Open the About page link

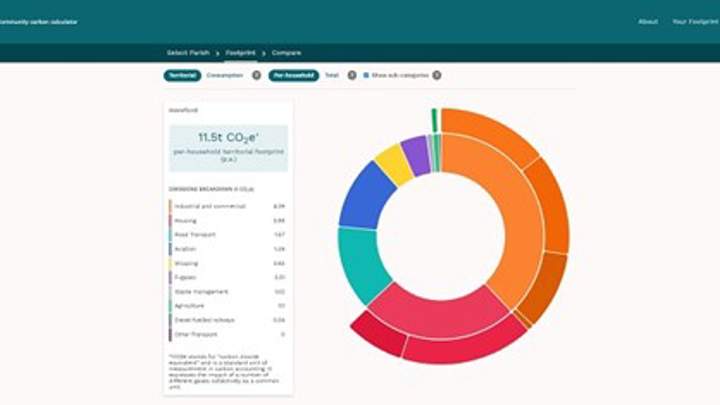[648, 21]
